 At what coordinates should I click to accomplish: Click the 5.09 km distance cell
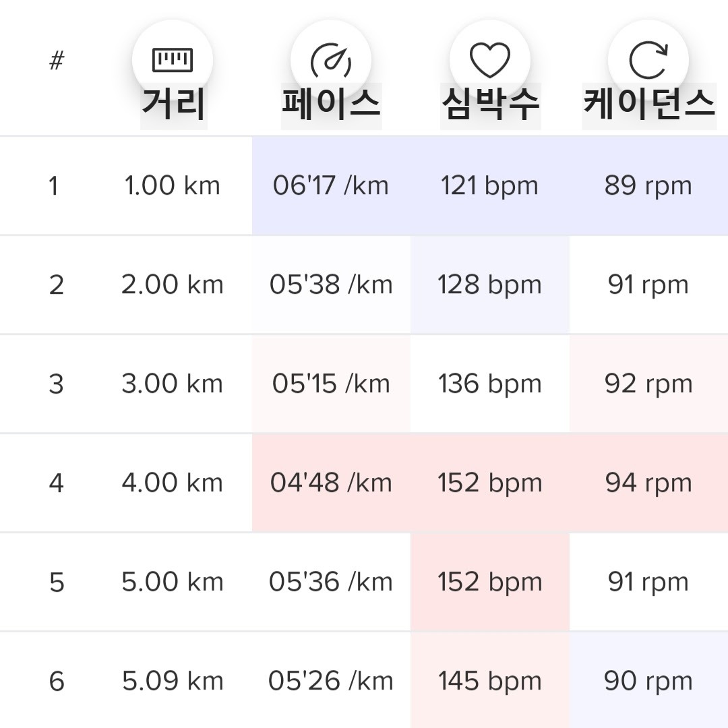point(173,681)
